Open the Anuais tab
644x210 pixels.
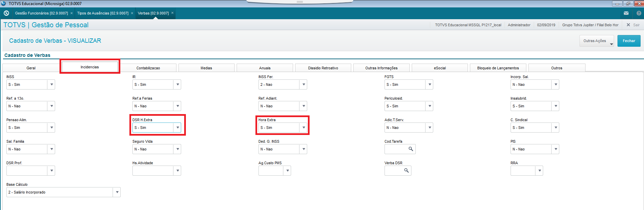(265, 68)
